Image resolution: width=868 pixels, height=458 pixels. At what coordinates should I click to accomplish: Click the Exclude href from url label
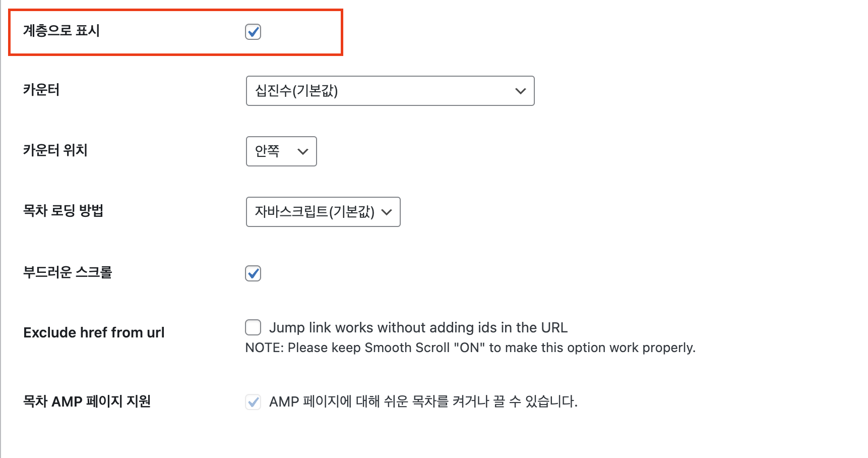tap(94, 332)
